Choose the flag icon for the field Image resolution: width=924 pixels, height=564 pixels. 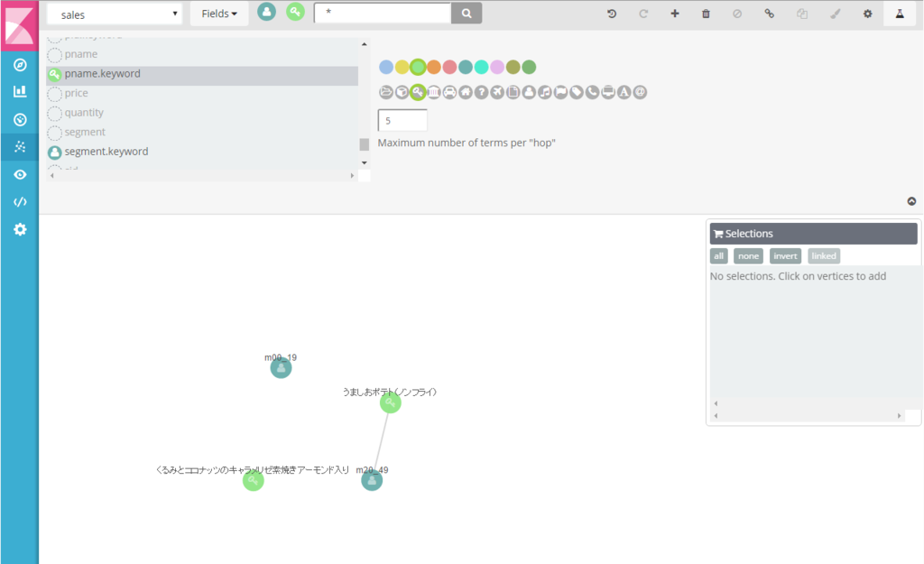pos(561,92)
